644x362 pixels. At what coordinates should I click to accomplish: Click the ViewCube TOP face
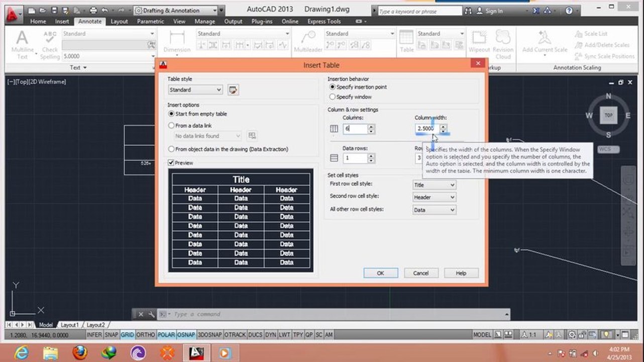pyautogui.click(x=608, y=115)
